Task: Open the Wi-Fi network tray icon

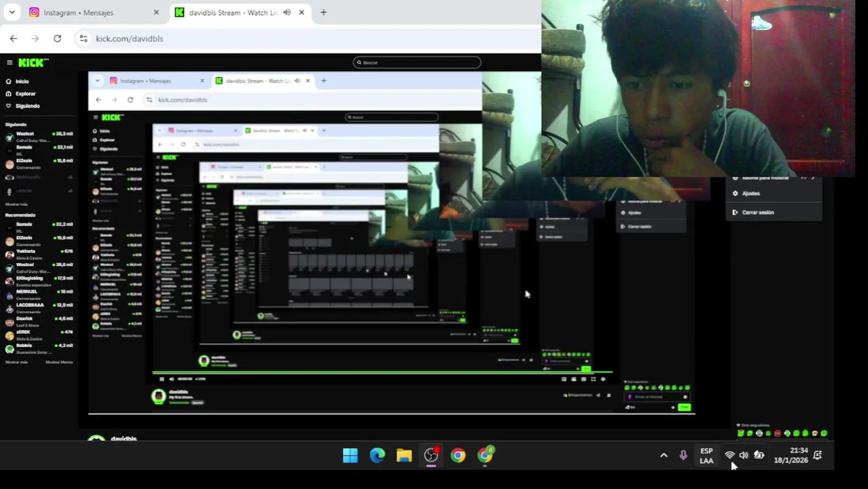Action: tap(729, 456)
